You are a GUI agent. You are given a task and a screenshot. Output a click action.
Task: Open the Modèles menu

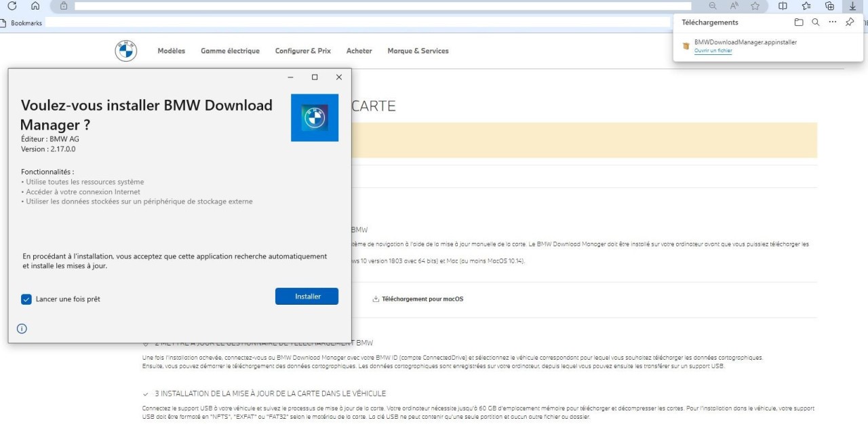172,51
